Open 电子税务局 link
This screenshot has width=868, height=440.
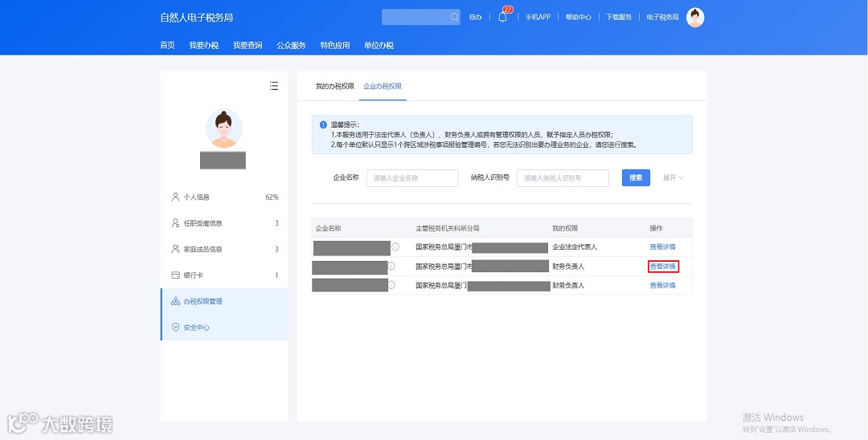662,17
